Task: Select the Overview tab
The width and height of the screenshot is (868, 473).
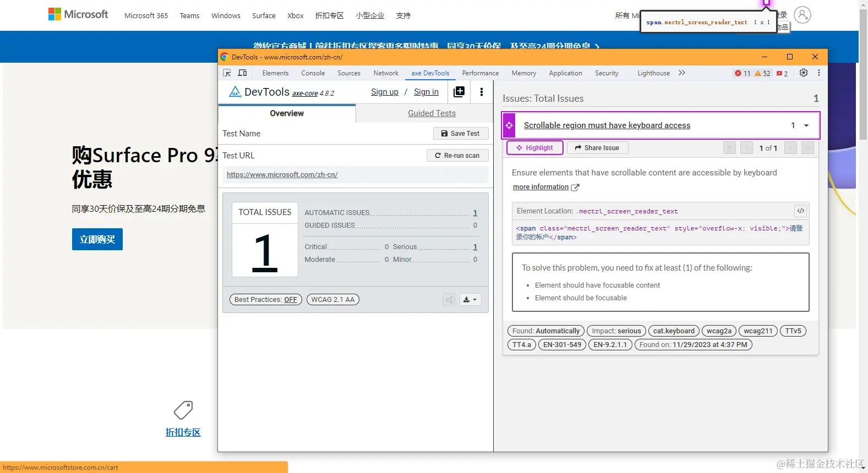Action: click(x=287, y=113)
